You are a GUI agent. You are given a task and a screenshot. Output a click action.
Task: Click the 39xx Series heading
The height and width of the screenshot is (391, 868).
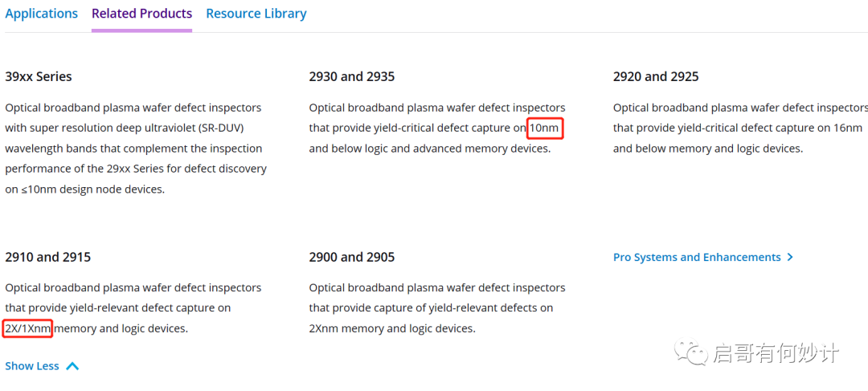[39, 76]
